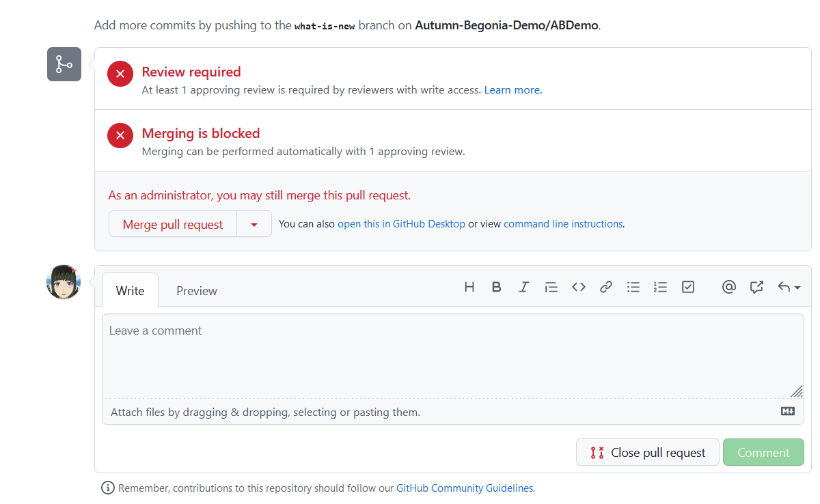820x504 pixels.
Task: Insert a heading in the comment
Action: click(x=469, y=287)
